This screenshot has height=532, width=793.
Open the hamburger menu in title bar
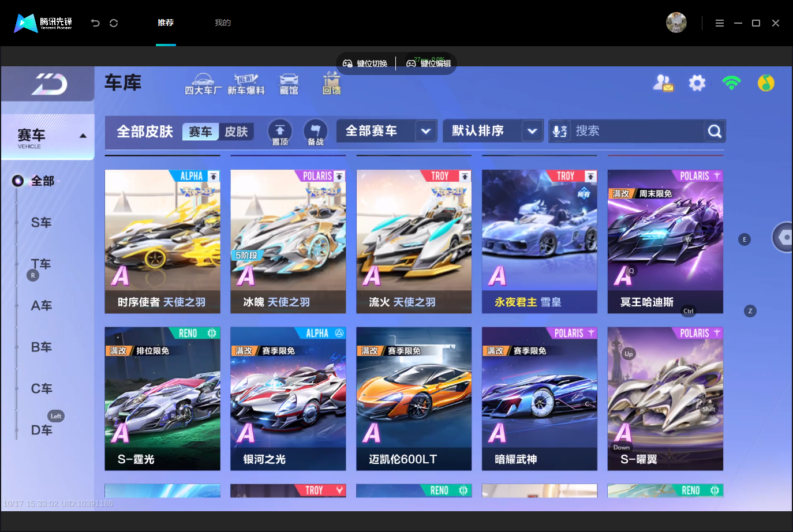pos(720,23)
